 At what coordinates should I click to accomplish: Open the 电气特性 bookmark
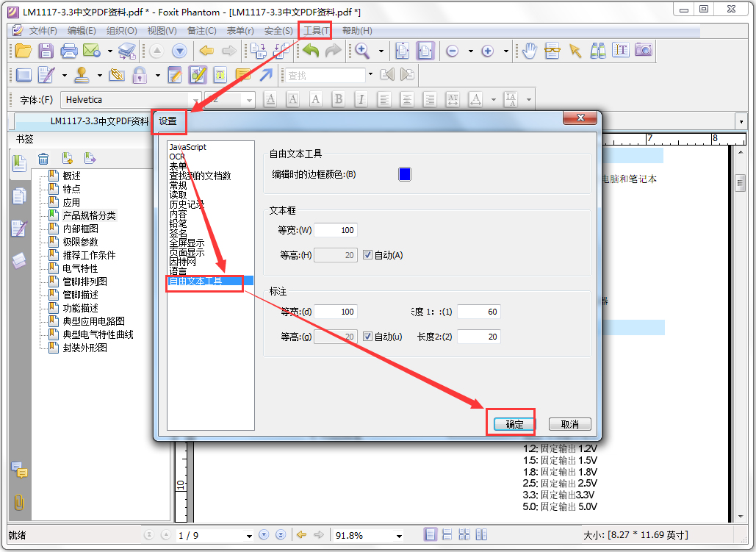(x=80, y=268)
